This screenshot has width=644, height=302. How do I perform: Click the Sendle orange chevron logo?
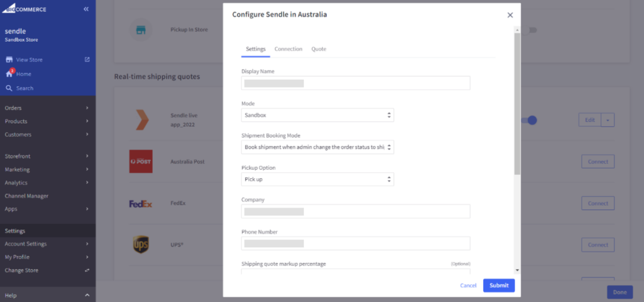tap(141, 120)
